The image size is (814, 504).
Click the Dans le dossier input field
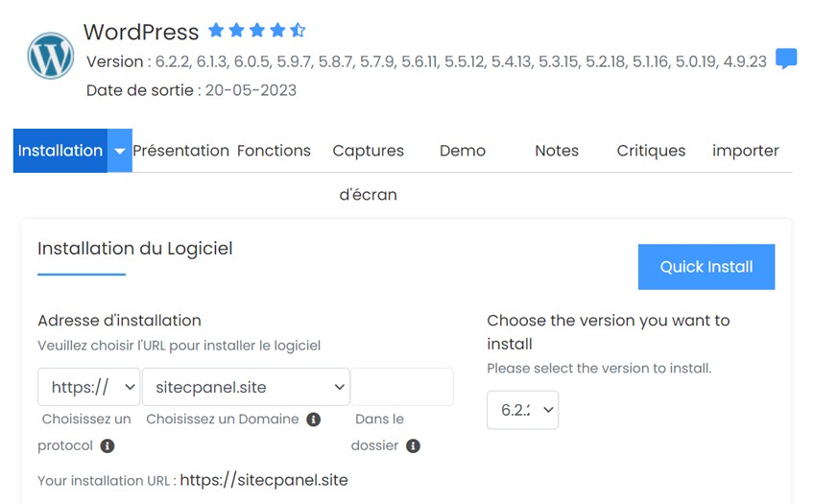pyautogui.click(x=402, y=387)
